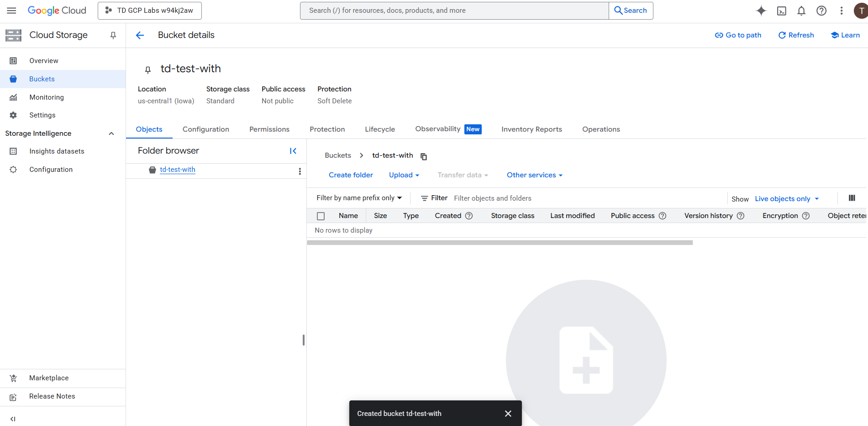This screenshot has height=426, width=868.
Task: Open column display options for the objects table
Action: [x=852, y=198]
